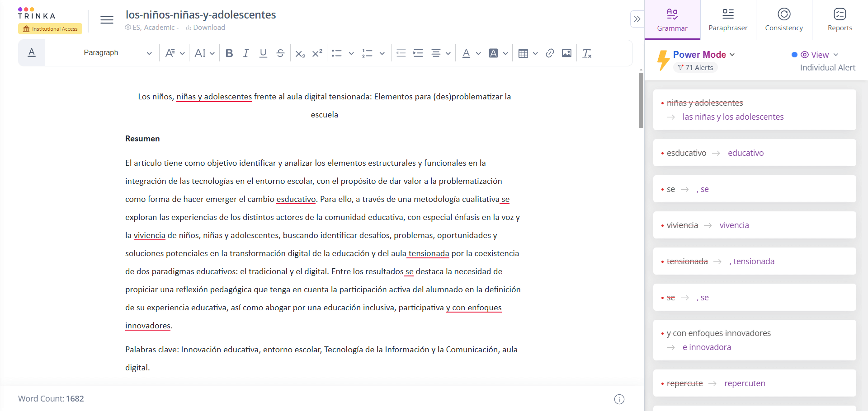
Task: Expand font color dropdown arrow
Action: [478, 53]
